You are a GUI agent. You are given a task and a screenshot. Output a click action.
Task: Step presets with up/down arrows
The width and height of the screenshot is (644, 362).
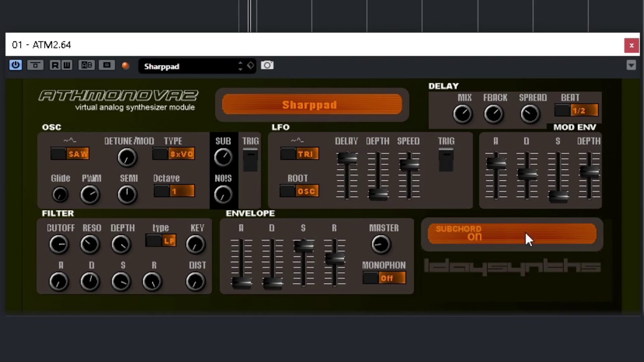[240, 66]
